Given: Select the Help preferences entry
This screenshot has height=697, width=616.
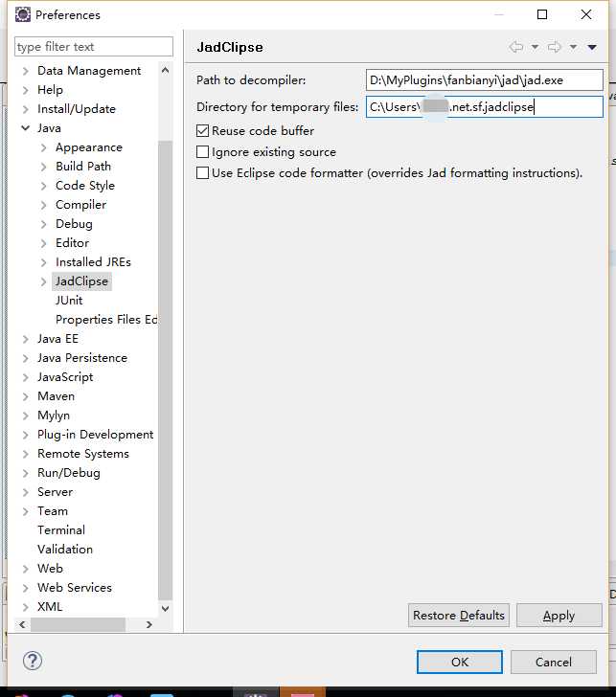Looking at the screenshot, I should click(50, 90).
